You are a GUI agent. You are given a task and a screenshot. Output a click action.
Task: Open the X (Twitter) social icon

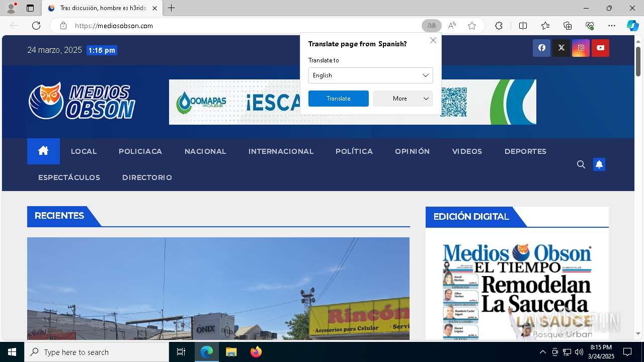pos(561,48)
